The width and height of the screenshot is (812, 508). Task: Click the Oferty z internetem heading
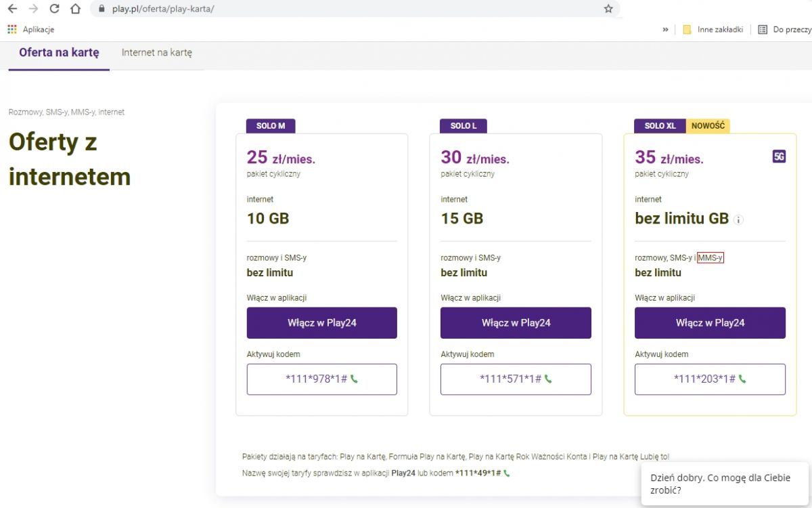coord(70,159)
